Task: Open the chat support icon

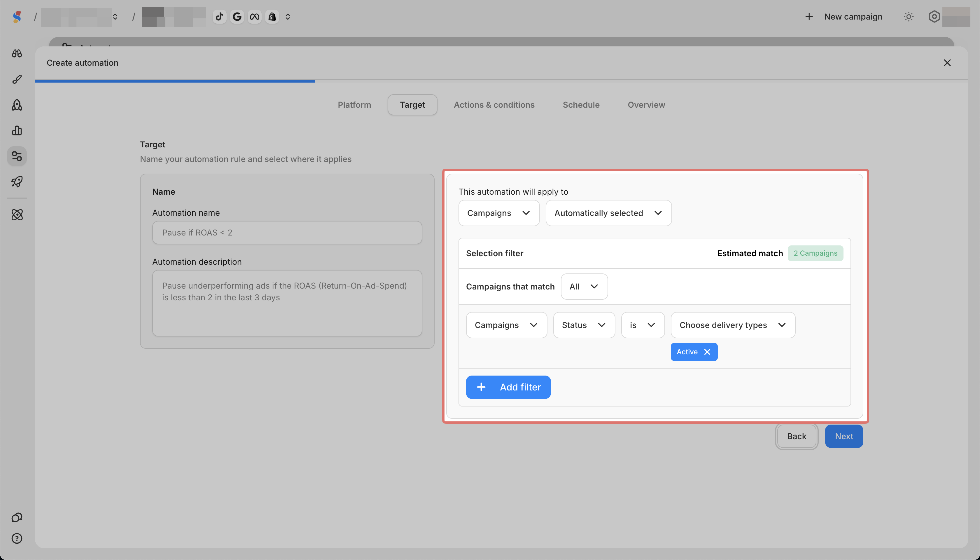Action: (17, 517)
